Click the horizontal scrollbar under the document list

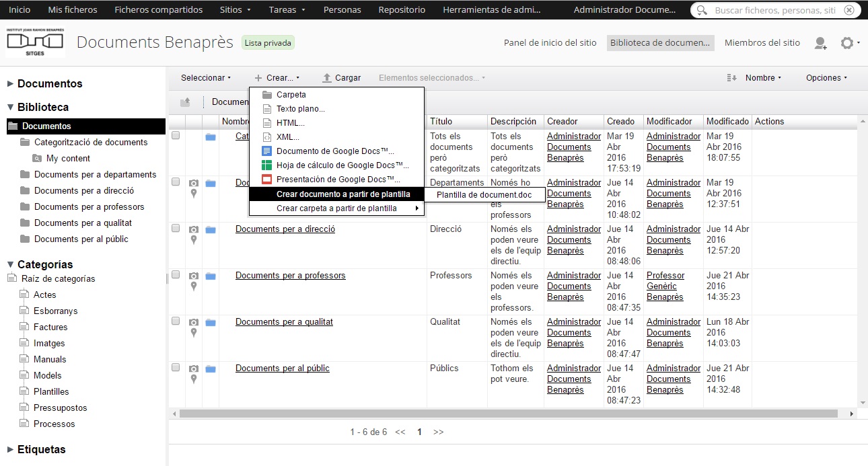coord(508,414)
